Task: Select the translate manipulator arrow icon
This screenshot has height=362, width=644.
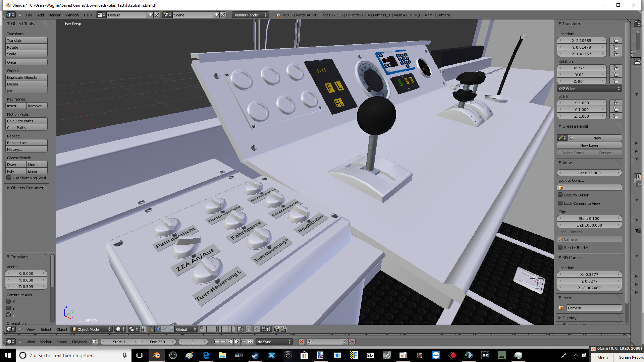Action: (x=158, y=329)
